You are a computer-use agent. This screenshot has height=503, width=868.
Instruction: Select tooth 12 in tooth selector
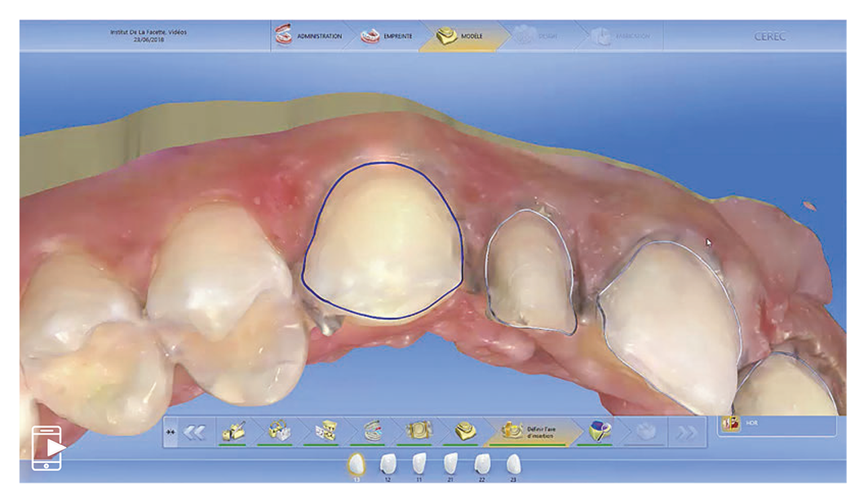click(x=387, y=465)
